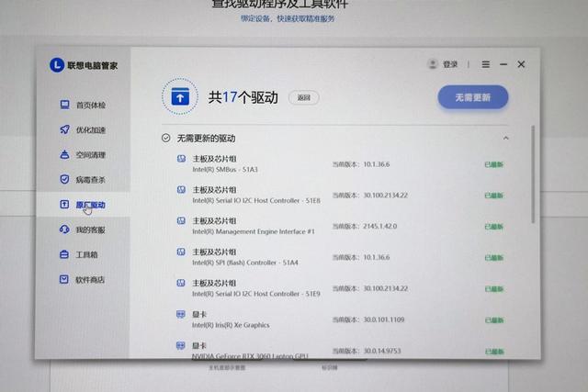The height and width of the screenshot is (392, 588).
Task: Select Intel(R) SMBus - 51A3 driver text
Action: click(x=225, y=170)
